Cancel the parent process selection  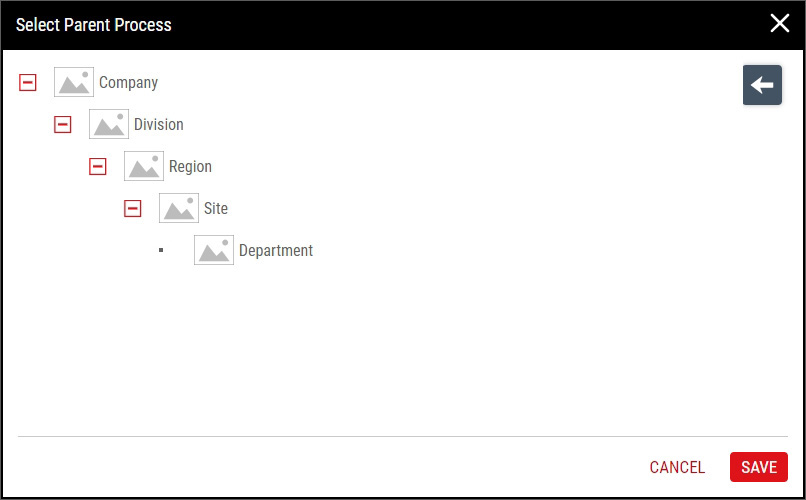(x=677, y=467)
